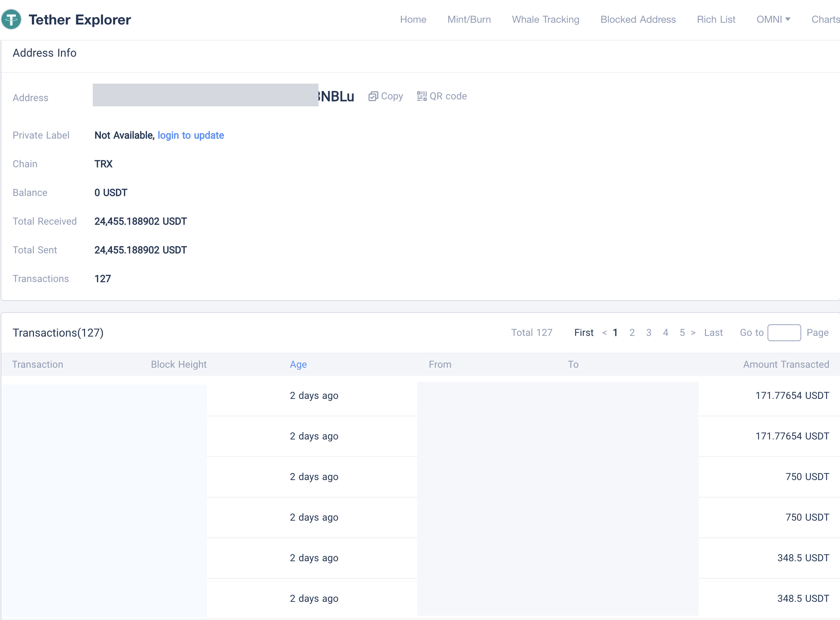840x620 pixels.
Task: Sort transactions by the Age column
Action: (298, 365)
